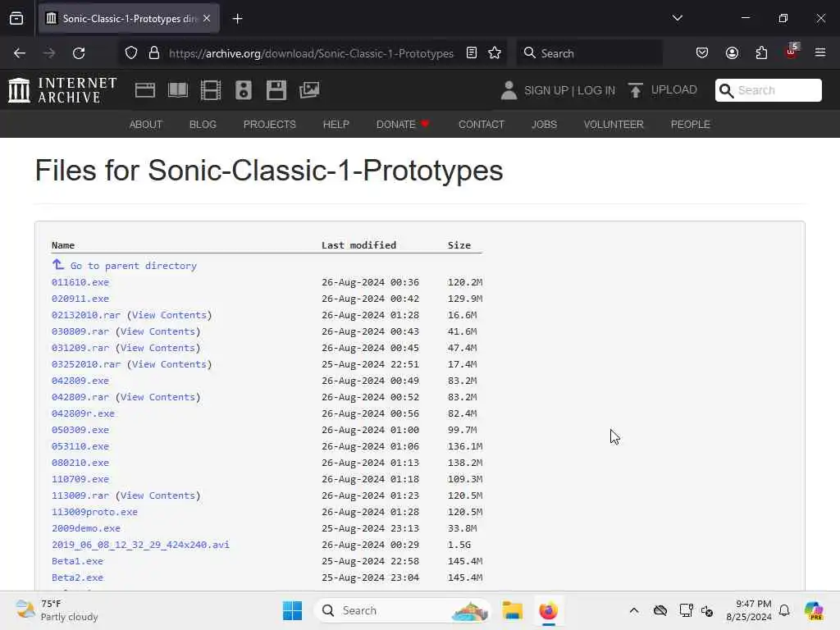Image resolution: width=840 pixels, height=630 pixels.
Task: Open the Video film icon
Action: coord(211,90)
